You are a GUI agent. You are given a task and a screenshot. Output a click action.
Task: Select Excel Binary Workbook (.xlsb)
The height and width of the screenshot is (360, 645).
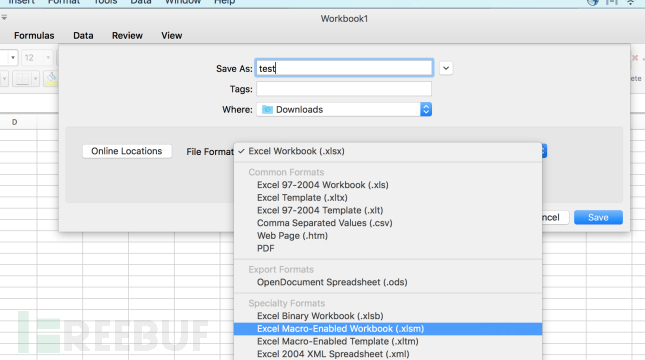click(x=388, y=316)
